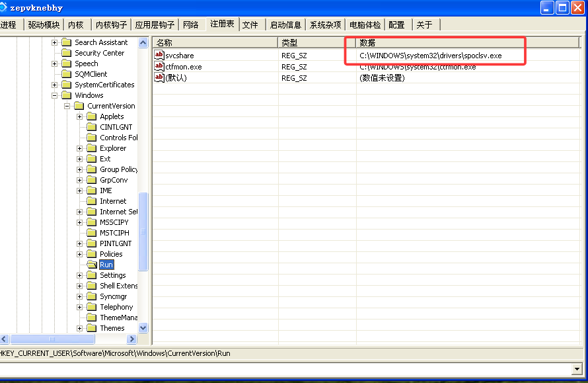Click the Security Center folder icon
Image resolution: width=588 pixels, height=383 pixels.
(66, 53)
